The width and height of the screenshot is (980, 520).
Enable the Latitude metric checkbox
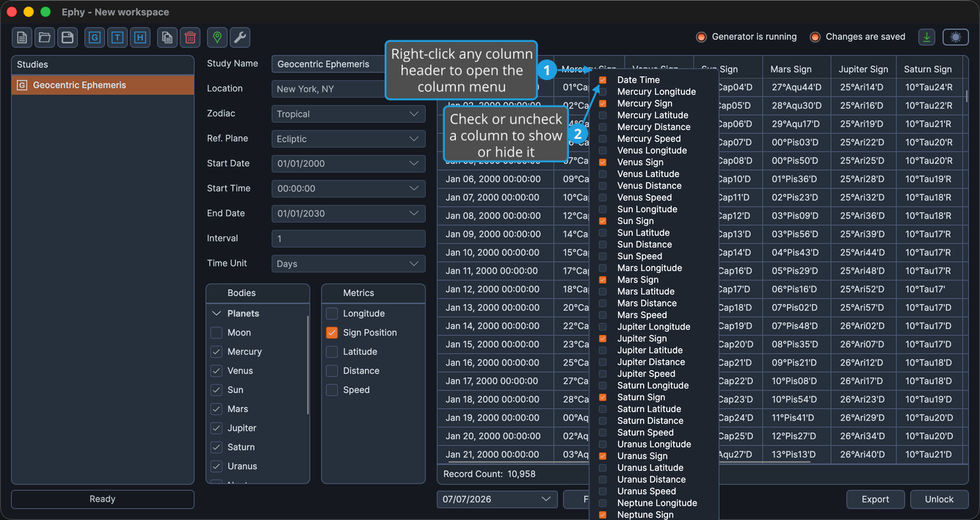click(x=332, y=352)
